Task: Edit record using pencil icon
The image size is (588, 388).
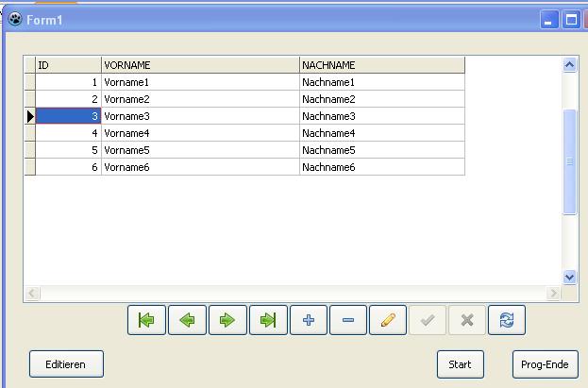Action: tap(388, 320)
